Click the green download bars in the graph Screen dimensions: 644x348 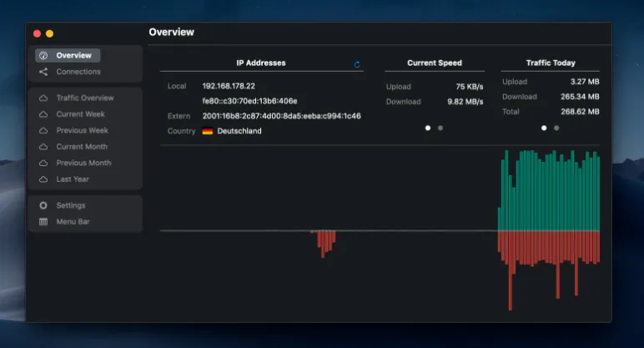pyautogui.click(x=549, y=190)
